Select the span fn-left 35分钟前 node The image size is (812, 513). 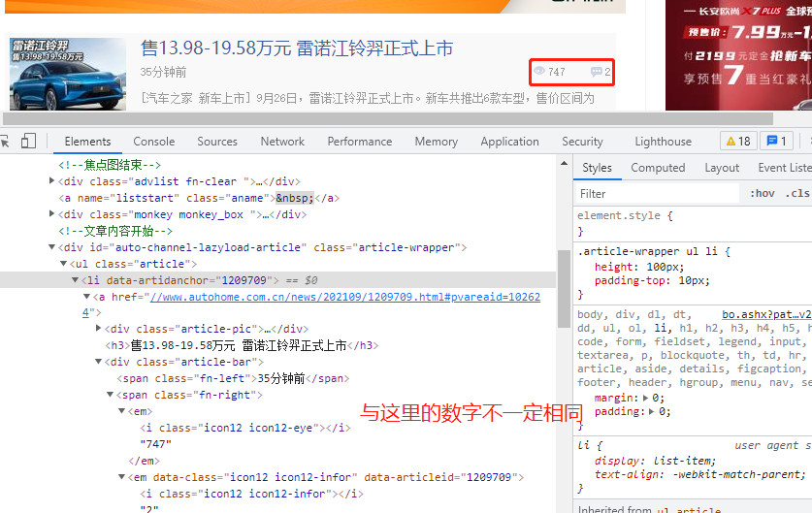click(x=233, y=378)
